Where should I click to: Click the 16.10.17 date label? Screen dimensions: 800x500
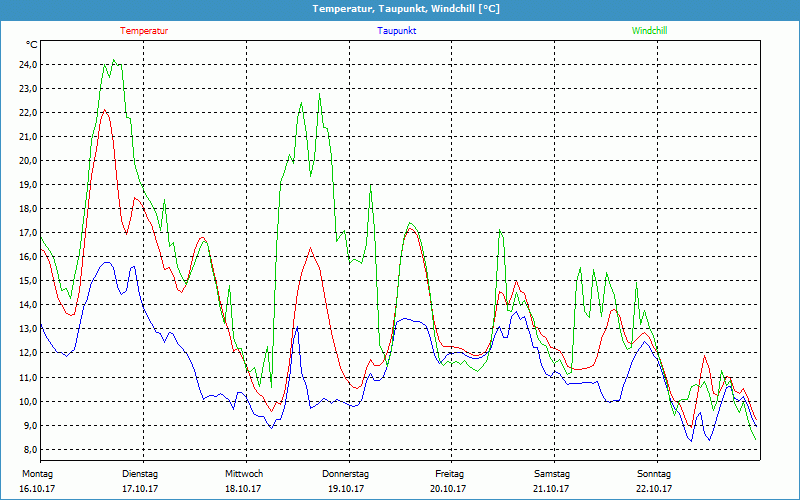click(x=37, y=489)
